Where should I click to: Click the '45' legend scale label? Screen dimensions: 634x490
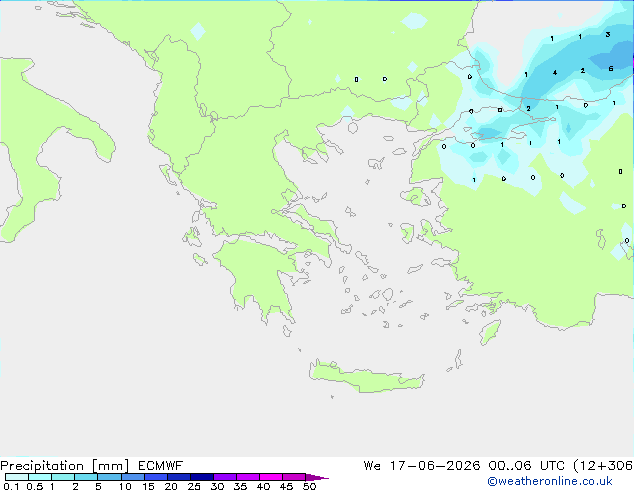click(286, 486)
